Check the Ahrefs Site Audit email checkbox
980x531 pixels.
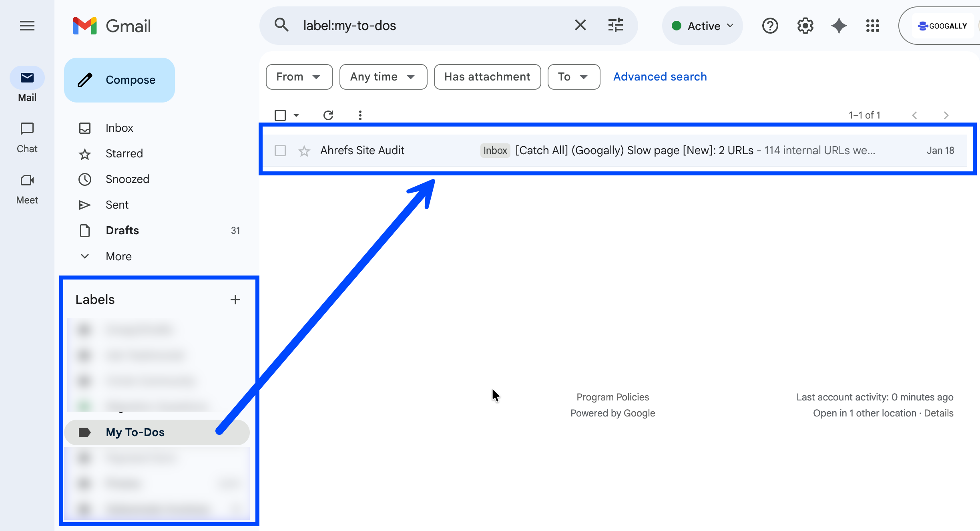pos(280,151)
